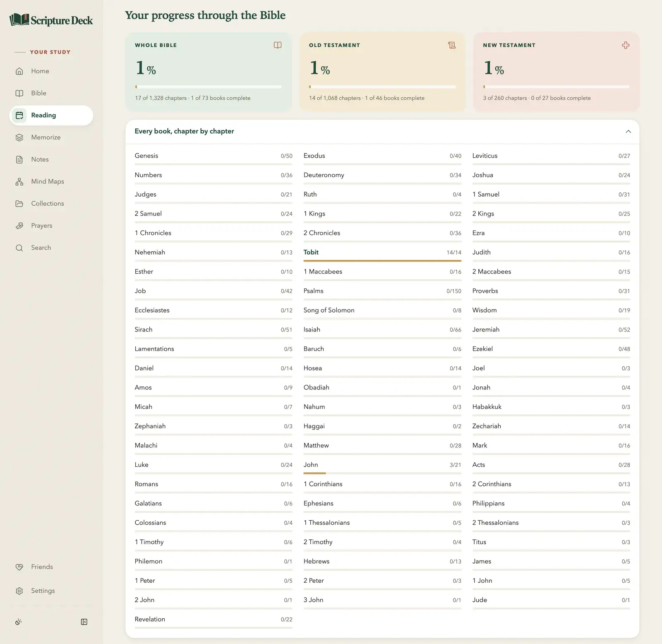Select the Jude book entry

click(551, 602)
